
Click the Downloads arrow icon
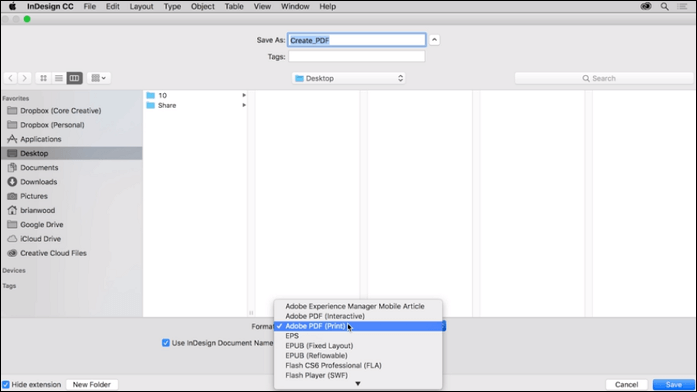click(12, 182)
